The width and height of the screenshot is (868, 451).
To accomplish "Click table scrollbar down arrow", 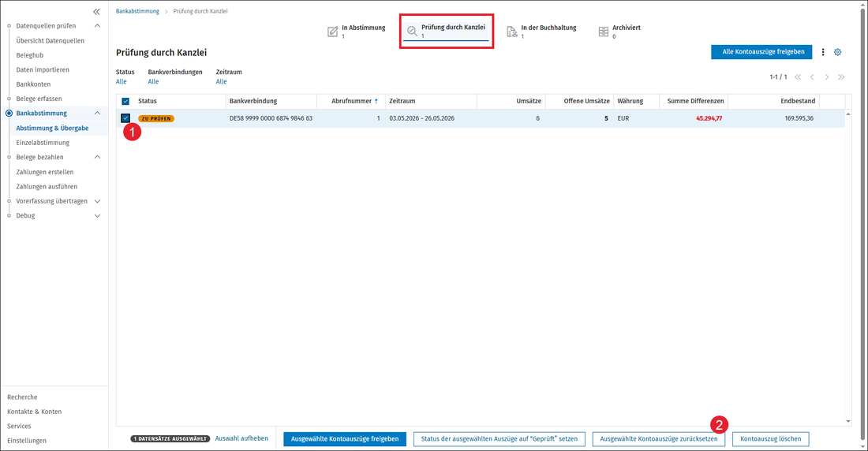I will [848, 421].
